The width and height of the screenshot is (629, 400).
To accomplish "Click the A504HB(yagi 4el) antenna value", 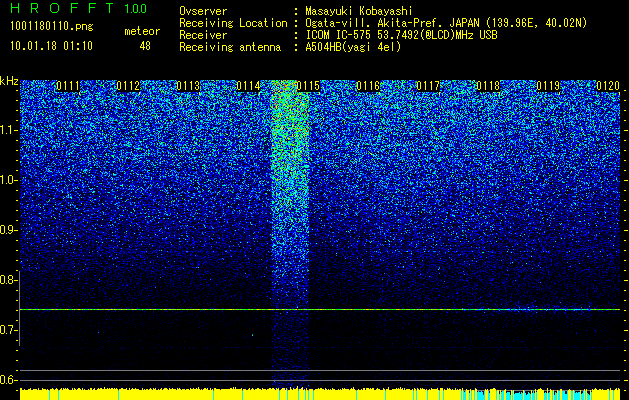I will (x=353, y=47).
